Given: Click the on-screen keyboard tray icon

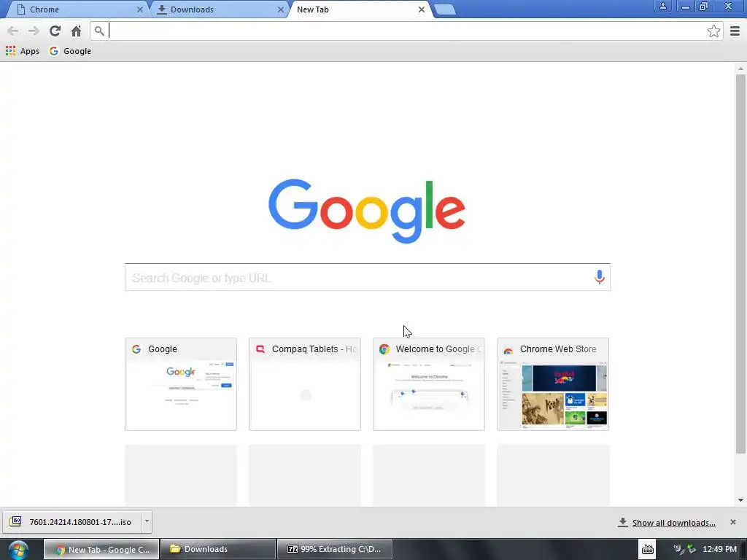Looking at the screenshot, I should (648, 549).
